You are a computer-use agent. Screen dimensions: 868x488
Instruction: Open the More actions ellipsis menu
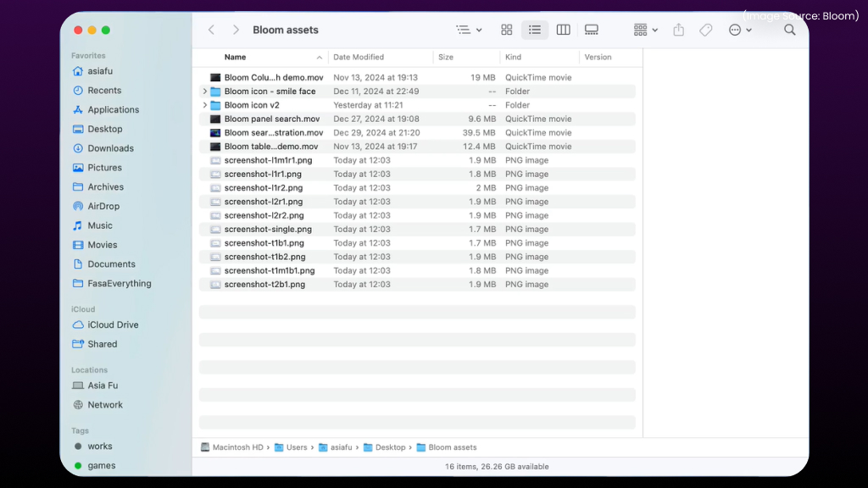[x=740, y=30]
